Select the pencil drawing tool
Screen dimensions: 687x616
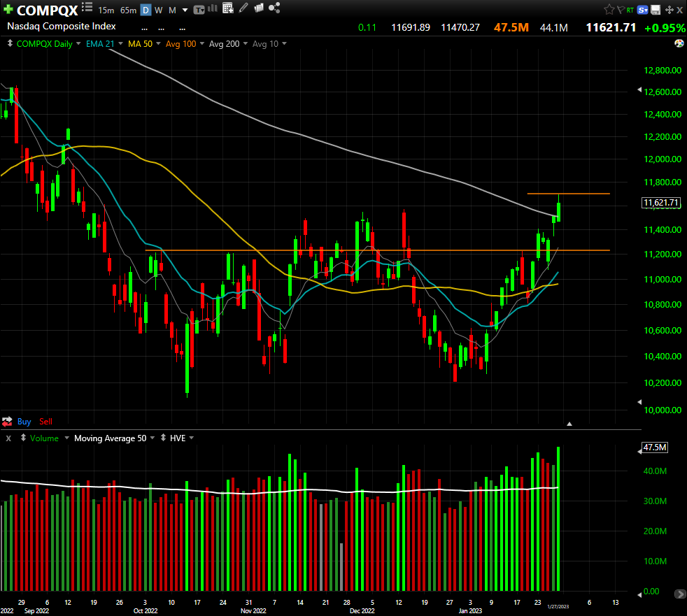pyautogui.click(x=243, y=8)
